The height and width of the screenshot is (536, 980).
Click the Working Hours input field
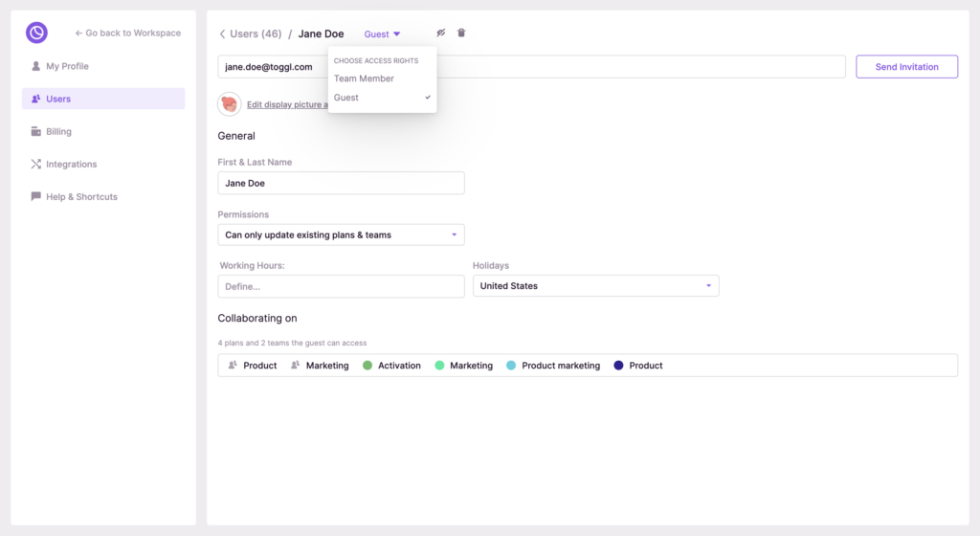pos(341,286)
